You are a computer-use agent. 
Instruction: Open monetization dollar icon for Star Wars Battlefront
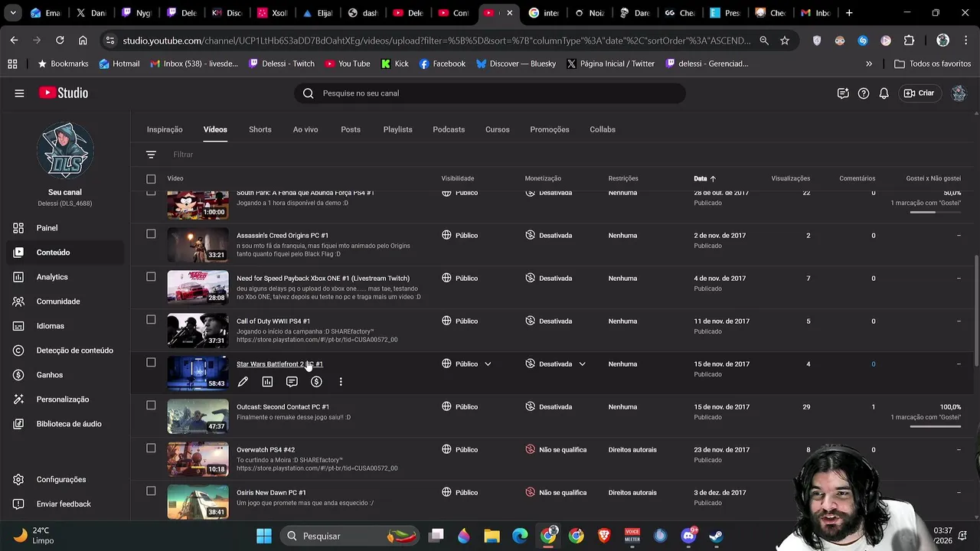pyautogui.click(x=316, y=381)
